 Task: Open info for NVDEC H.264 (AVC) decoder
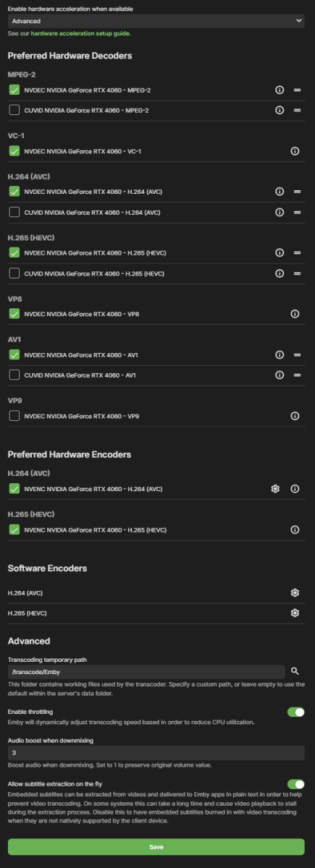(280, 192)
